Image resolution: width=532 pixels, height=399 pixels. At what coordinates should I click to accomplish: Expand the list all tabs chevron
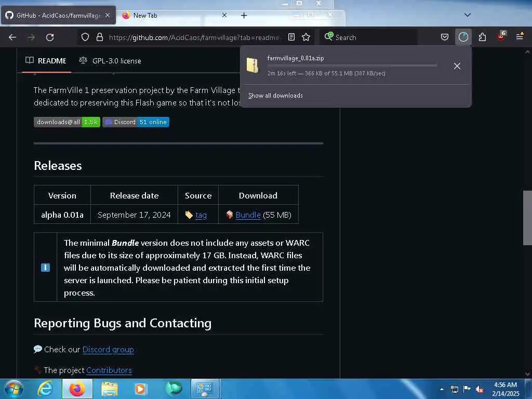467,15
